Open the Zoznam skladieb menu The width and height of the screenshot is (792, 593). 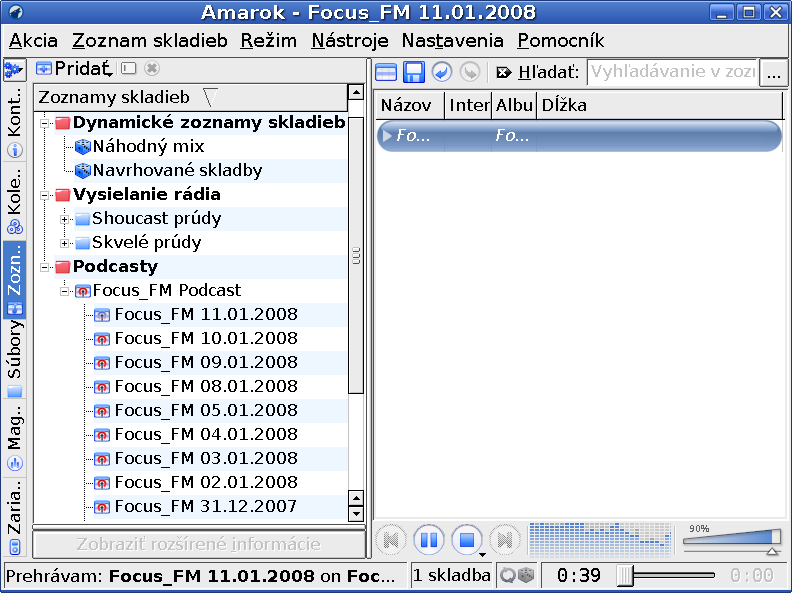(x=150, y=40)
